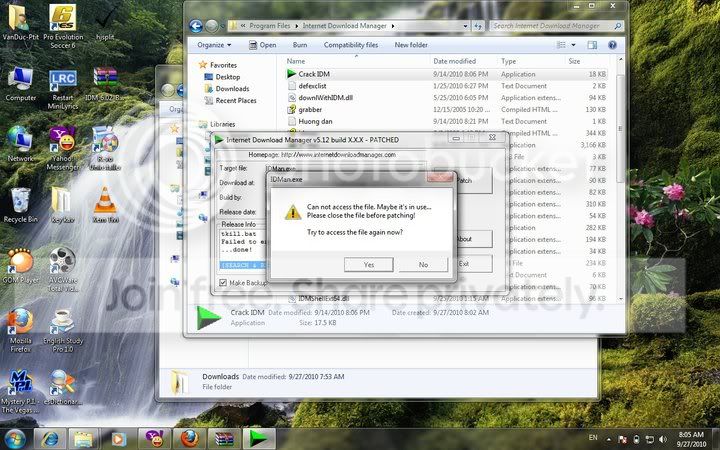Open the Yahoo Messenger desktop shortcut

coord(63,143)
